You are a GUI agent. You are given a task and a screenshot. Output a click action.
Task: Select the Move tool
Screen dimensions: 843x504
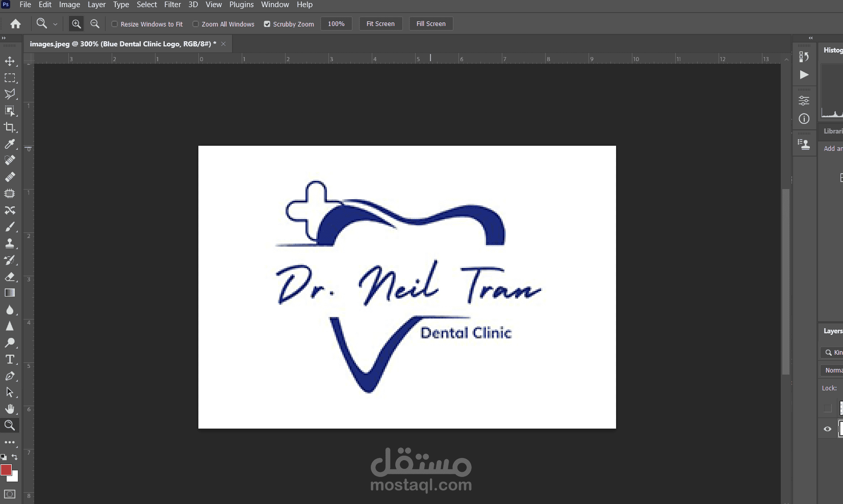[x=10, y=62]
